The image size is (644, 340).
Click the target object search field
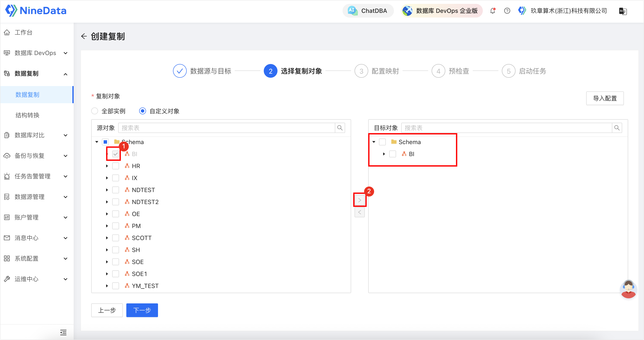pyautogui.click(x=506, y=128)
